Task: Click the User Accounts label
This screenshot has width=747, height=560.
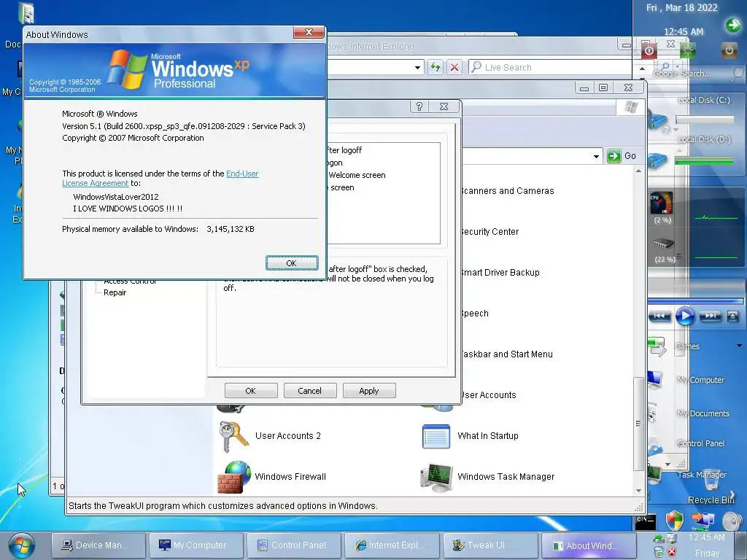Action: tap(488, 395)
